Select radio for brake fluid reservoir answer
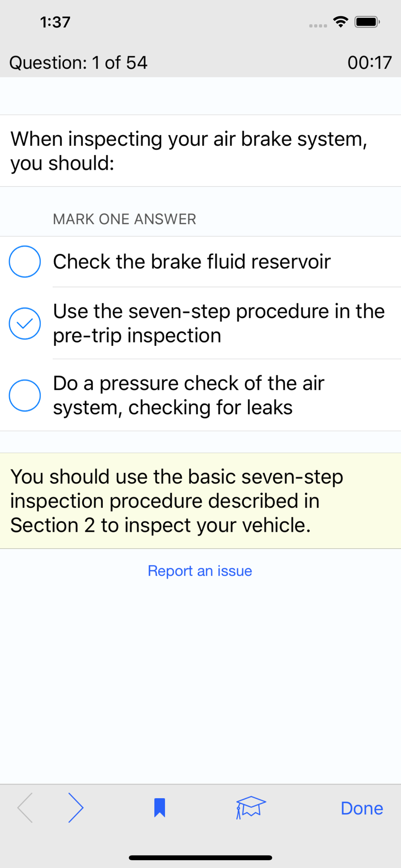The height and width of the screenshot is (868, 401). pos(25,262)
